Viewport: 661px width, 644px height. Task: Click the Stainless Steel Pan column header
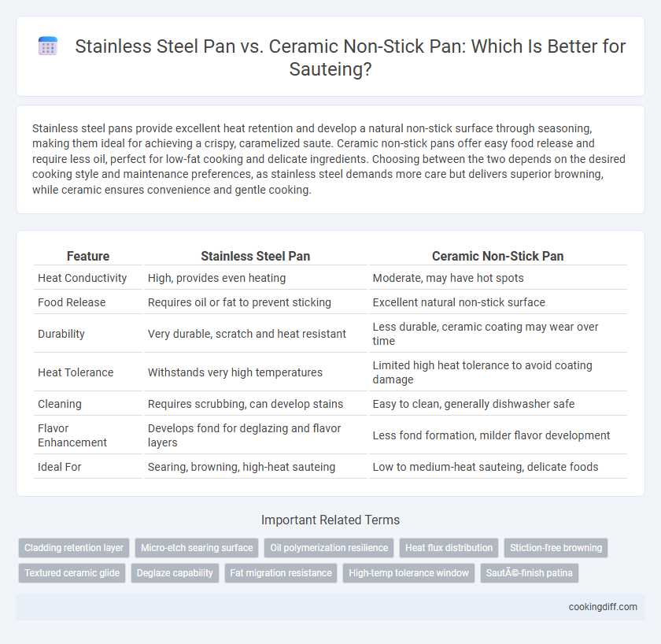256,256
